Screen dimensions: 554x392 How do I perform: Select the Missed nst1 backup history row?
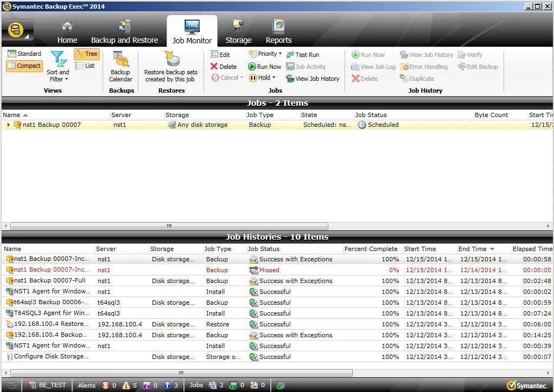tap(277, 270)
